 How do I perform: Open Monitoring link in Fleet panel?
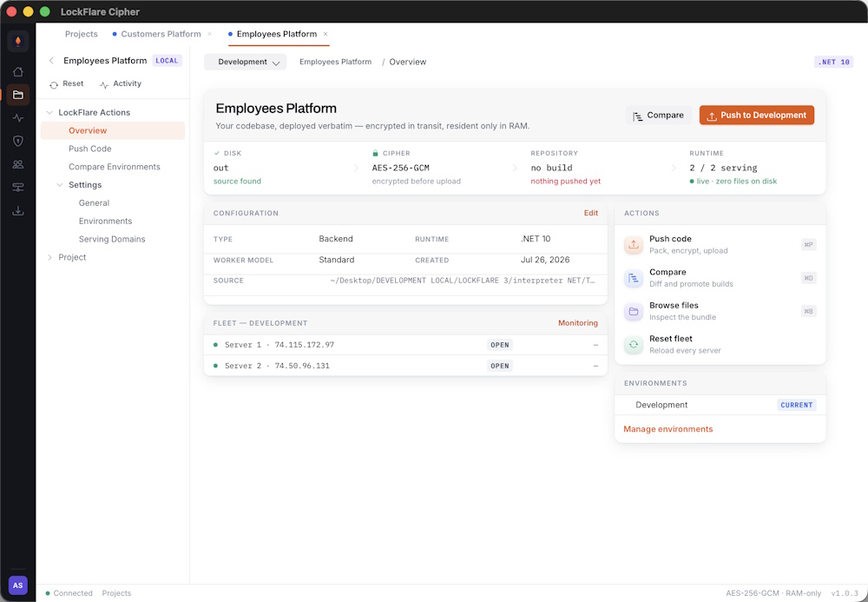[x=578, y=323]
